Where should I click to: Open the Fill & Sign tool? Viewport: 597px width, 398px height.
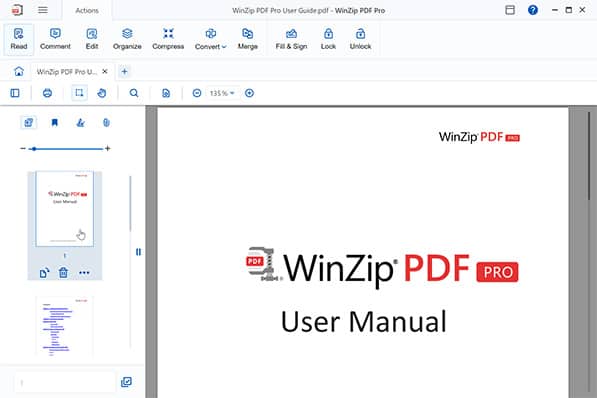291,39
